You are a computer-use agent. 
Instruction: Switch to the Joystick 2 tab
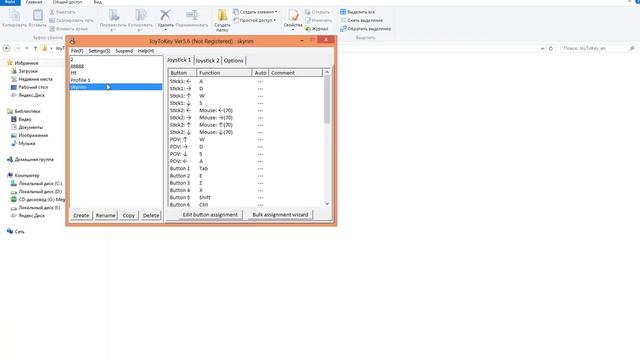(207, 60)
